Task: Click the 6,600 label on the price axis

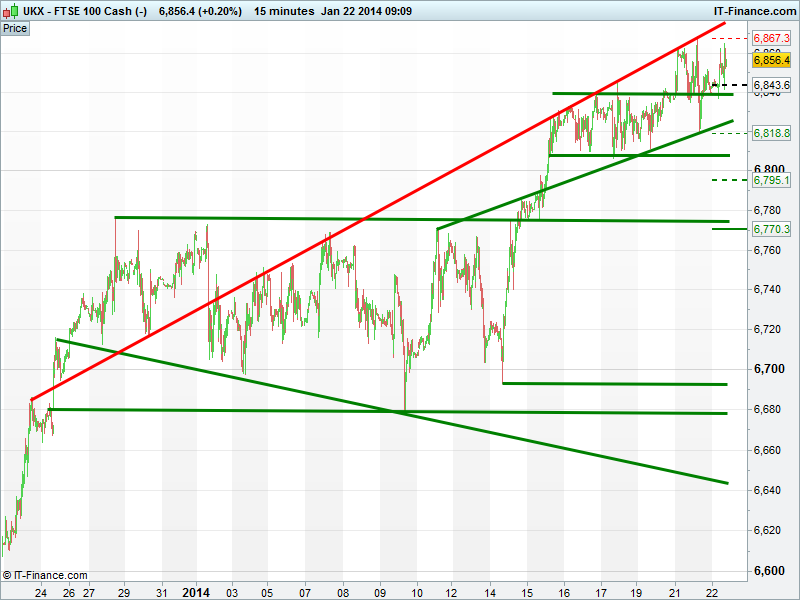Action: pyautogui.click(x=768, y=571)
